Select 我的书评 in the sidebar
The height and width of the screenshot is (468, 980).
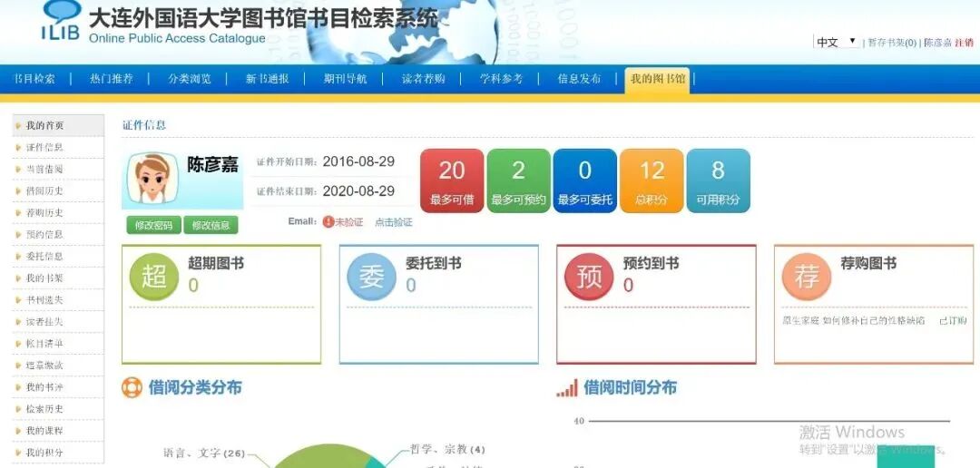pyautogui.click(x=58, y=387)
